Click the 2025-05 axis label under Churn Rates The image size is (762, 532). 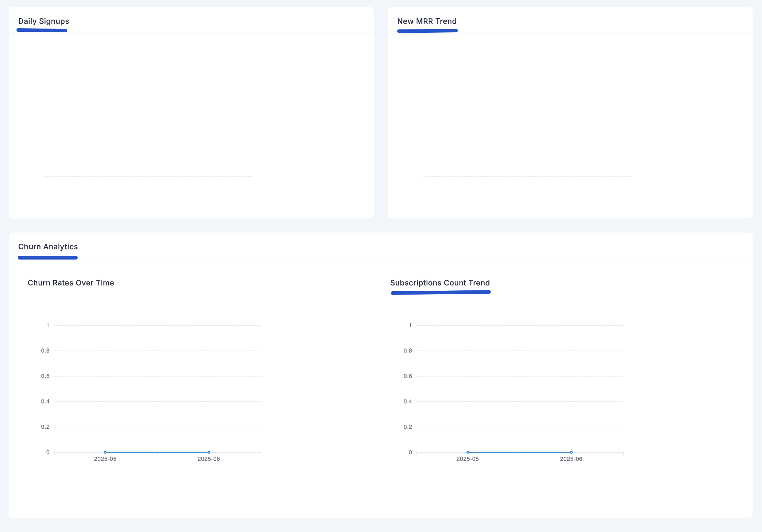pos(105,459)
